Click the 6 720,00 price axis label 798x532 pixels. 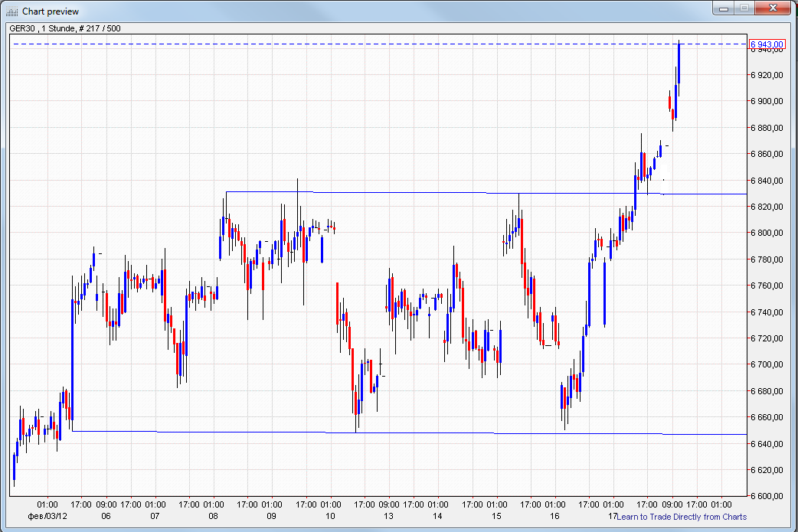[766, 338]
